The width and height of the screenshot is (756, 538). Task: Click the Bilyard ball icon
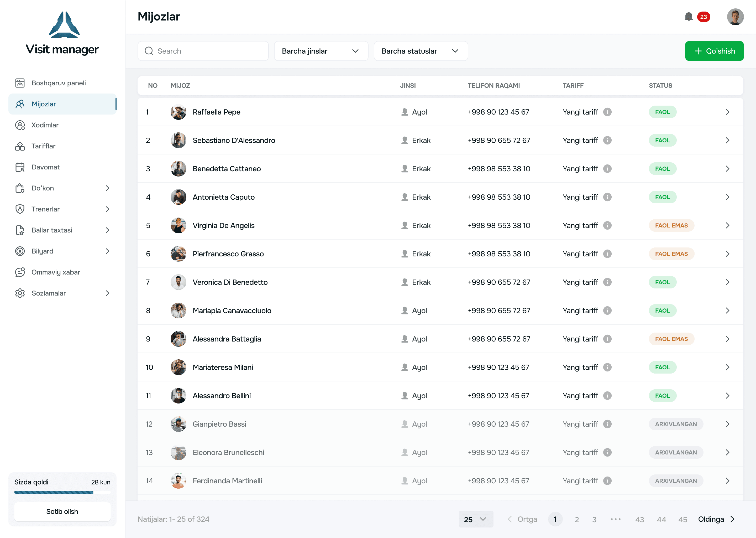pos(20,251)
